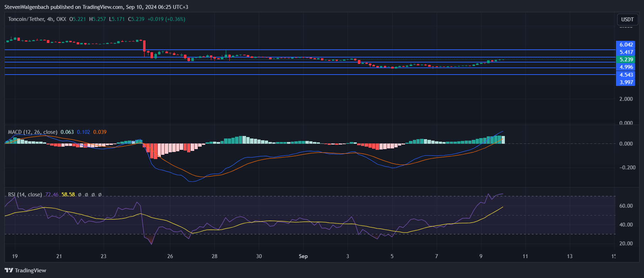Select the 5.417 price level label
Screen dimensions: 644x278
point(626,52)
